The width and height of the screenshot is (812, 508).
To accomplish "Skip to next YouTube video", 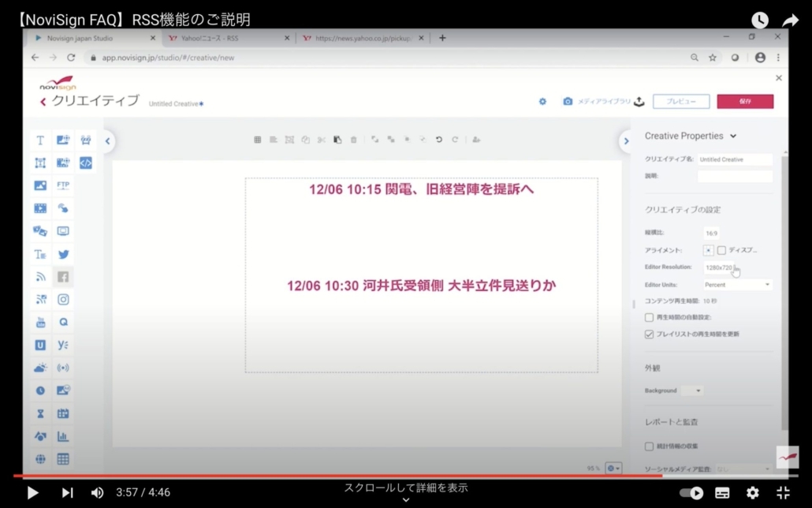I will tap(67, 492).
